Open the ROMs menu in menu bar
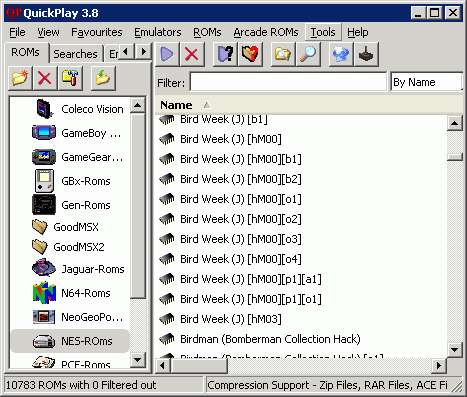Viewport: 467px width, 397px height. (207, 32)
